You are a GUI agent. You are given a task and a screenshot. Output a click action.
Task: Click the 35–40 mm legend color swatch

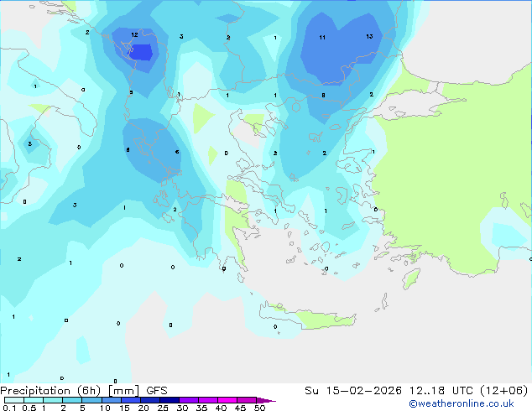coord(207,400)
